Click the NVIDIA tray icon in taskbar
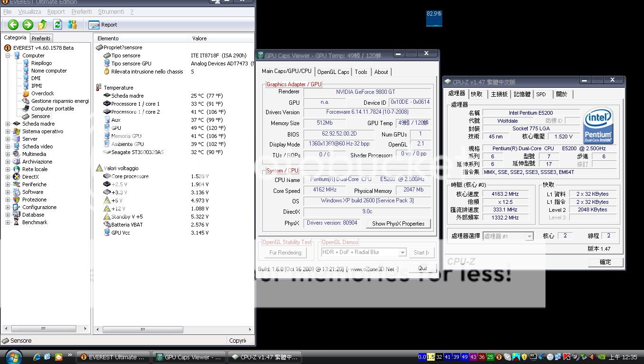This screenshot has width=644, height=364. pos(602,357)
